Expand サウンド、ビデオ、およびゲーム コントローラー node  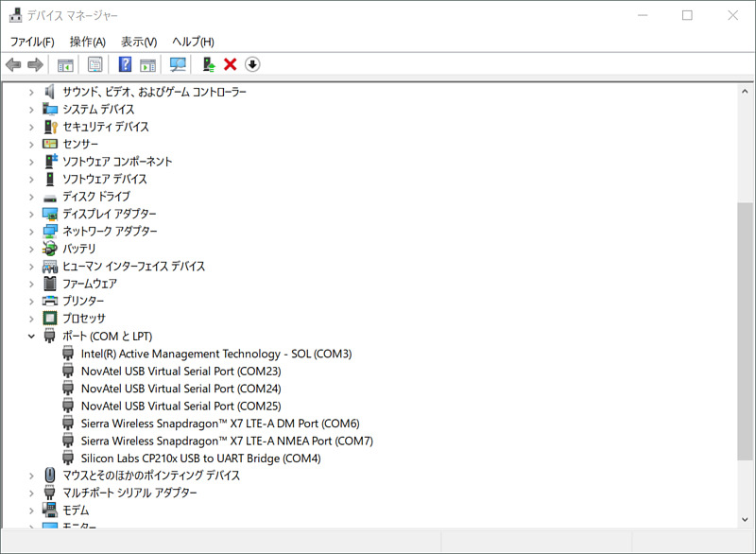click(31, 92)
